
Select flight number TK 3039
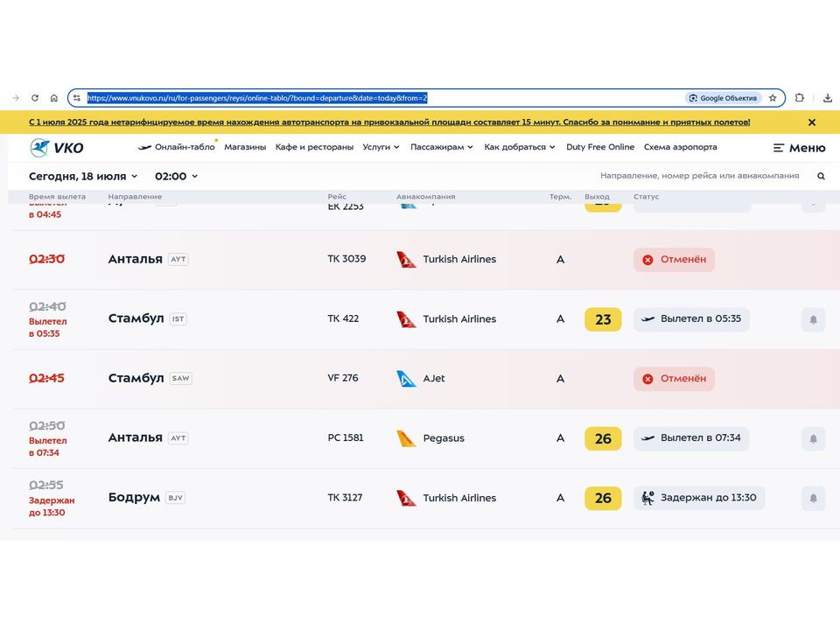click(x=346, y=259)
